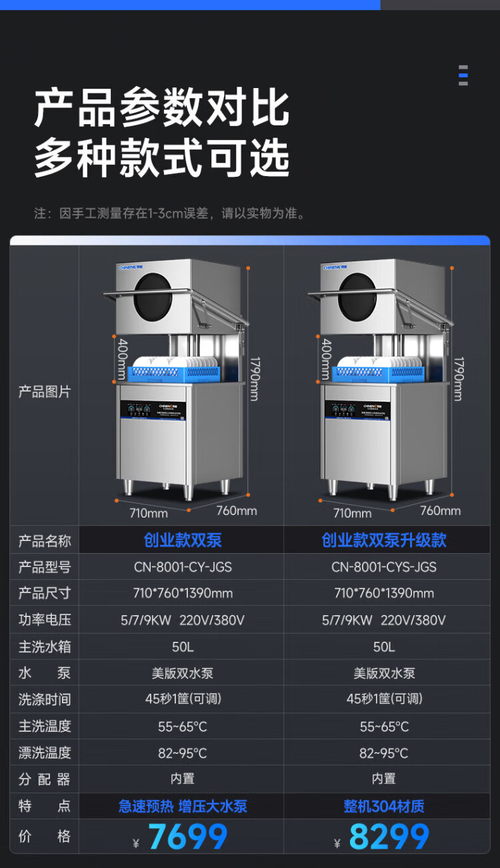The width and height of the screenshot is (500, 868).
Task: Click the 洗涤时间 row label
Action: click(44, 699)
